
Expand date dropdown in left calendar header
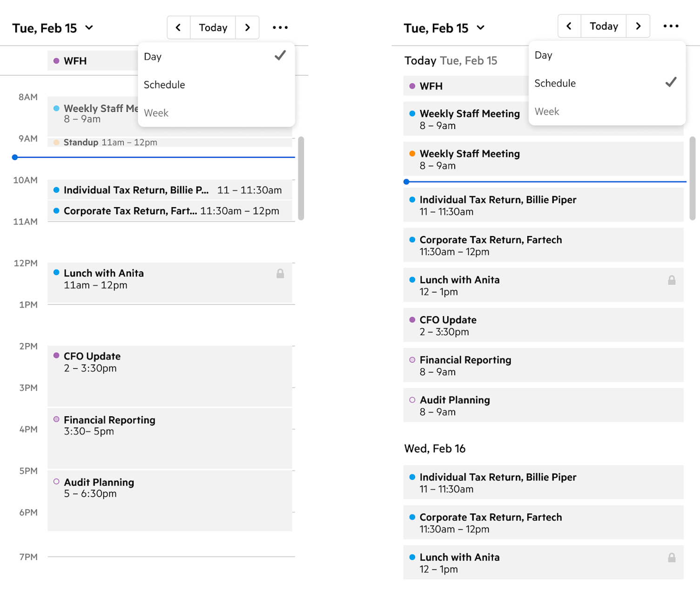coord(89,28)
